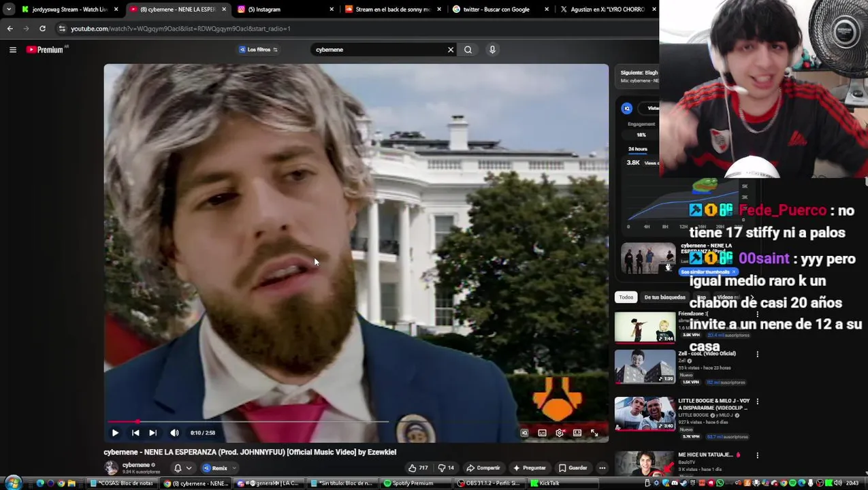Click the Preguntar button
The image size is (868, 490).
click(x=530, y=468)
